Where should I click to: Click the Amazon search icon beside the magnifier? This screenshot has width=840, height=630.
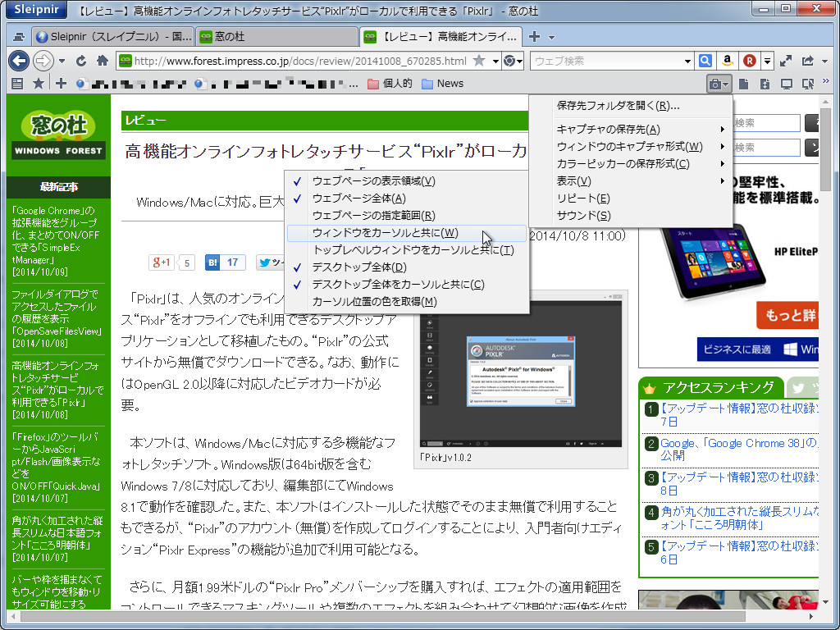coord(726,60)
